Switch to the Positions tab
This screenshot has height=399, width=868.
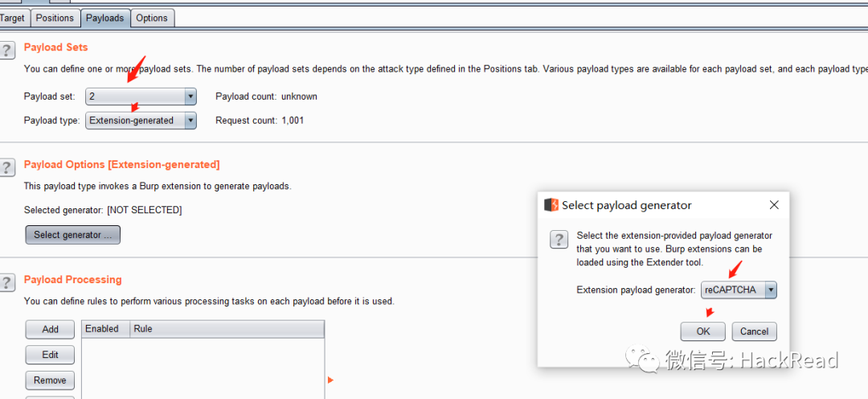(x=55, y=18)
